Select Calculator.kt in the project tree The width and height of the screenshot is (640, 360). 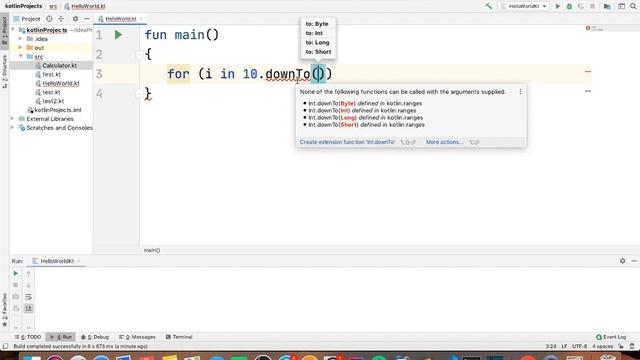(x=59, y=65)
